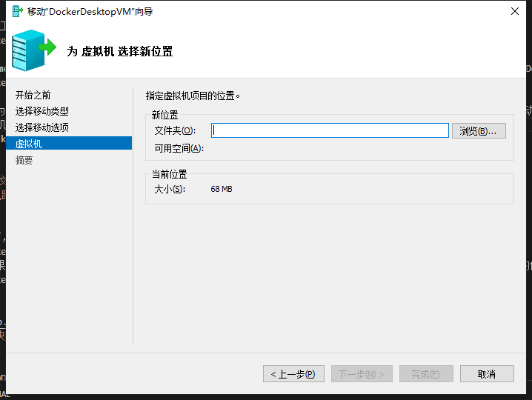
Task: Click the 完成(F) finish button
Action: [426, 374]
